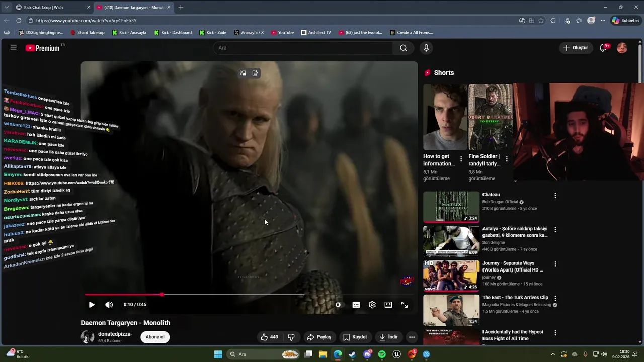
Task: Open File Explorer from the taskbar
Action: (x=323, y=354)
